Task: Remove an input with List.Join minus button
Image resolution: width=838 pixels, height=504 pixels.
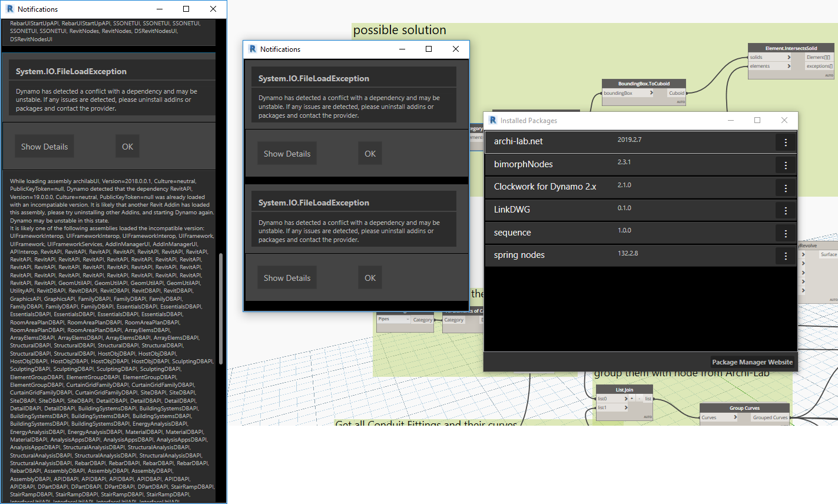Action: (639, 399)
